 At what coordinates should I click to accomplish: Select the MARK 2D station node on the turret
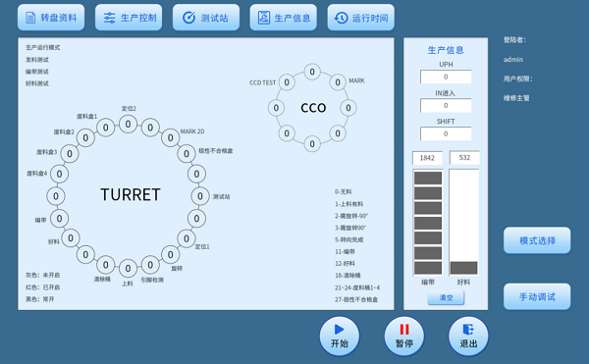(170, 138)
